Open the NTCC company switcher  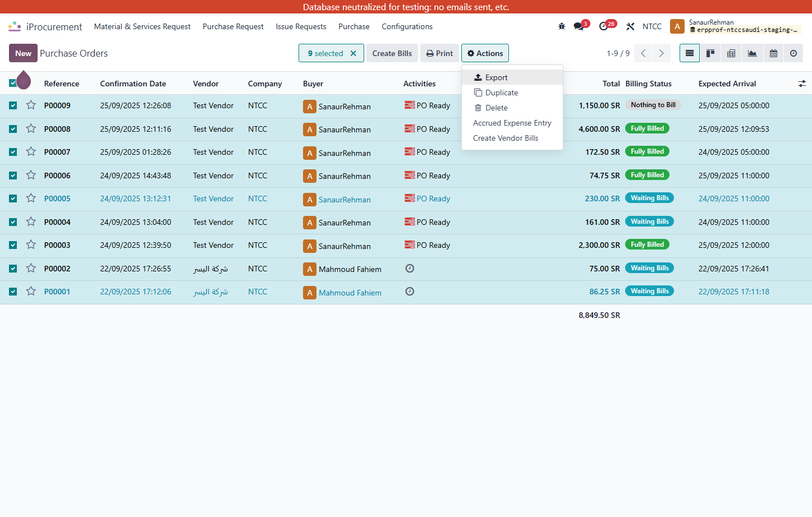[x=652, y=26]
